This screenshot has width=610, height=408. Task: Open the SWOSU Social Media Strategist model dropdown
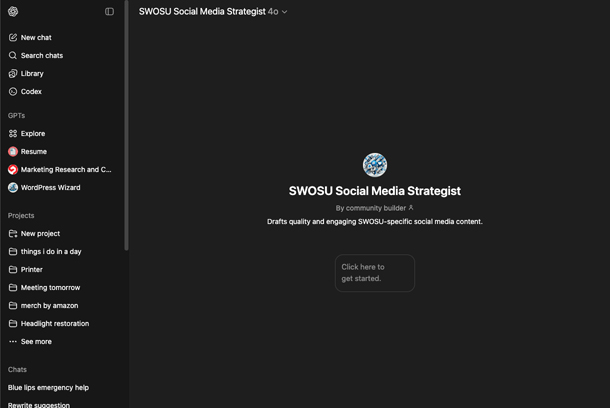click(213, 12)
